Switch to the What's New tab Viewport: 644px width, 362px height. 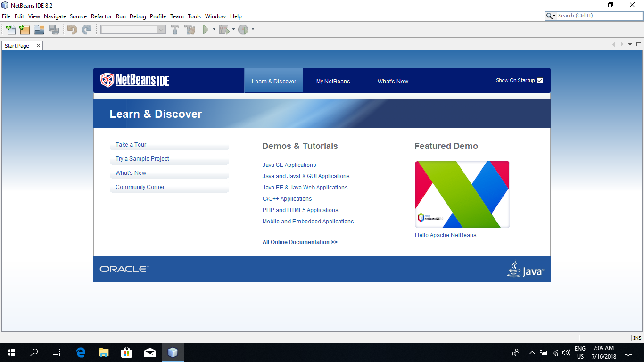pyautogui.click(x=393, y=81)
